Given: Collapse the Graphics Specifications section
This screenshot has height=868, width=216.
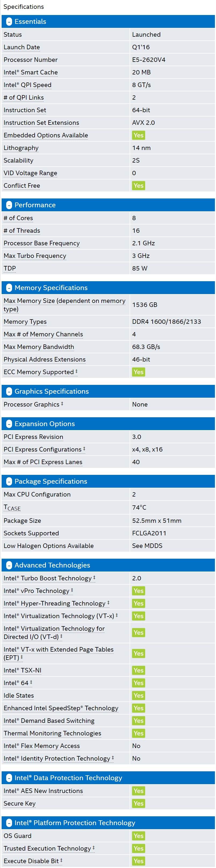Looking at the screenshot, I should click(x=9, y=392).
